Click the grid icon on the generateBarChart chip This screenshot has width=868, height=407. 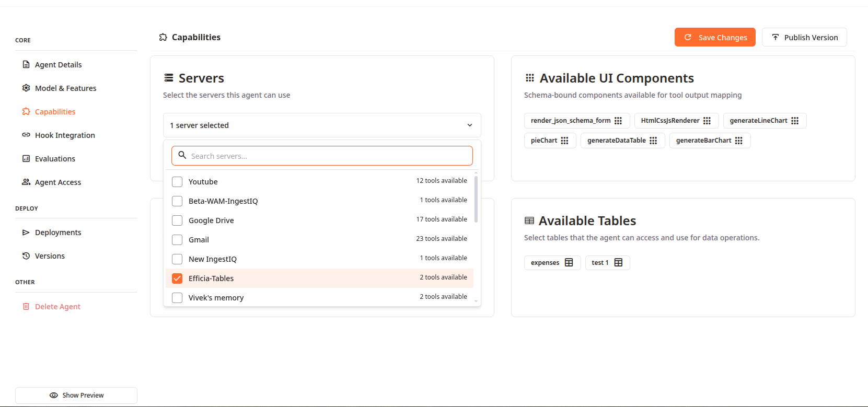point(738,141)
